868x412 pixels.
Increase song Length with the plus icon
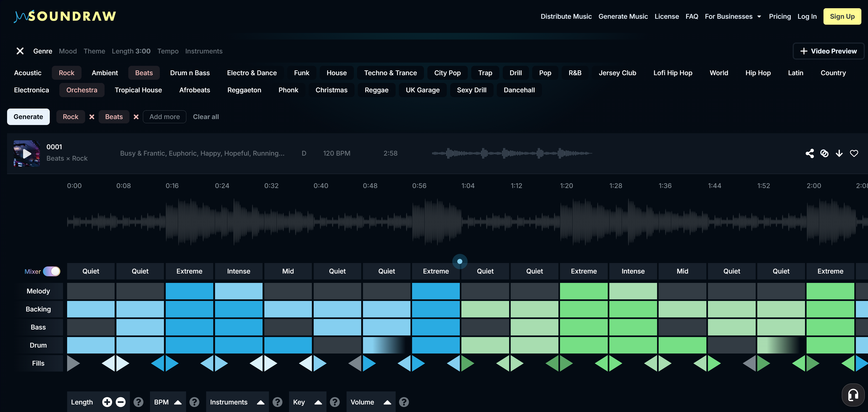tap(107, 402)
